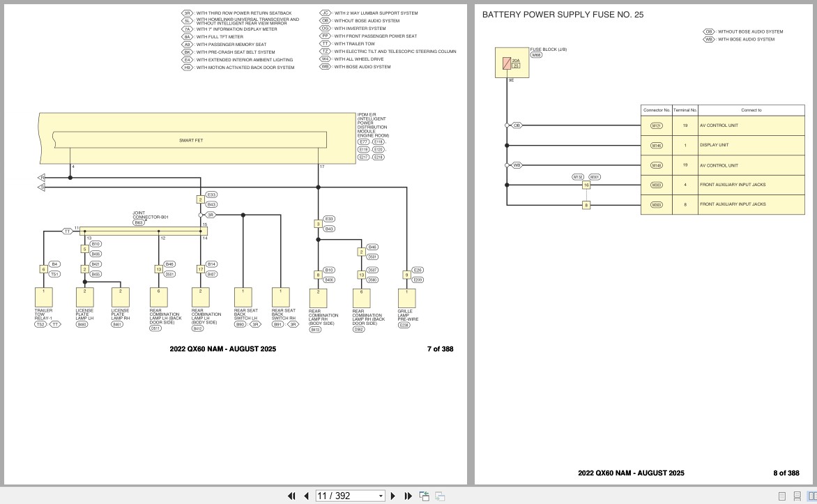This screenshot has height=504, width=817.
Task: Click the SMART FET block label
Action: [191, 140]
